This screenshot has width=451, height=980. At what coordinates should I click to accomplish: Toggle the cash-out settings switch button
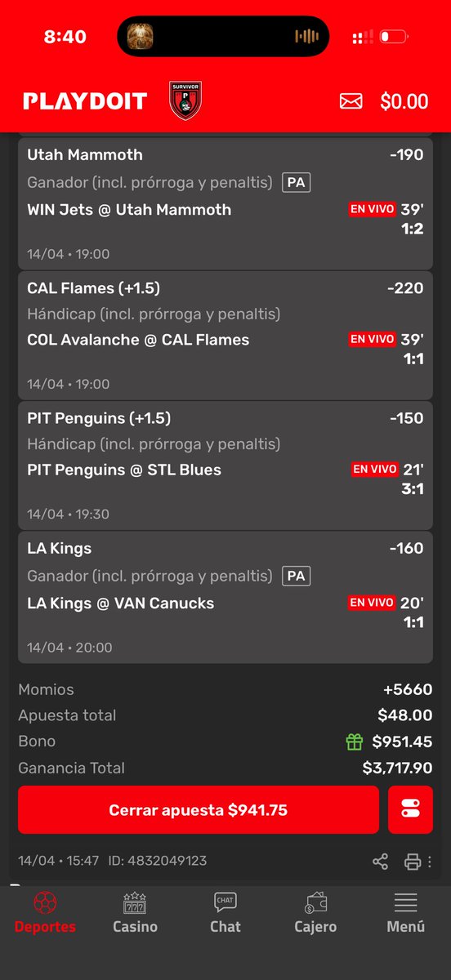410,810
